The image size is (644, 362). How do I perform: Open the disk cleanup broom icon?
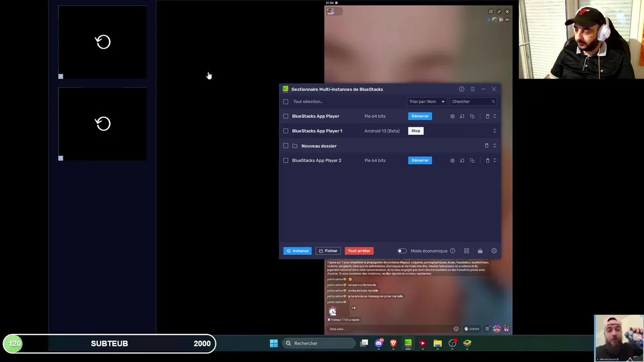pos(480,251)
